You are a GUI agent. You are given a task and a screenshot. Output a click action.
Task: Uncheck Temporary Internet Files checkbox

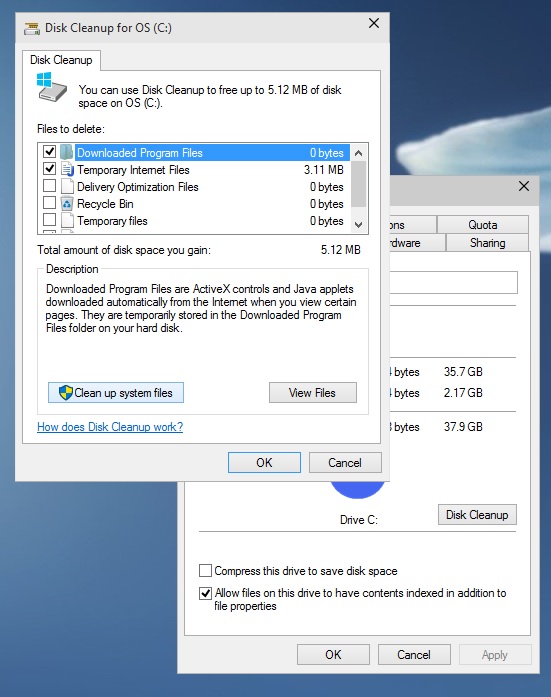coord(49,169)
